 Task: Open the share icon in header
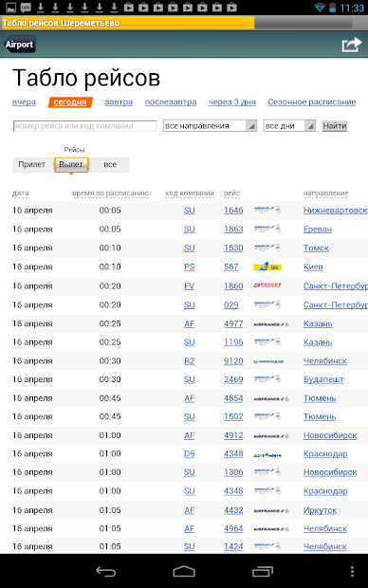tap(352, 45)
